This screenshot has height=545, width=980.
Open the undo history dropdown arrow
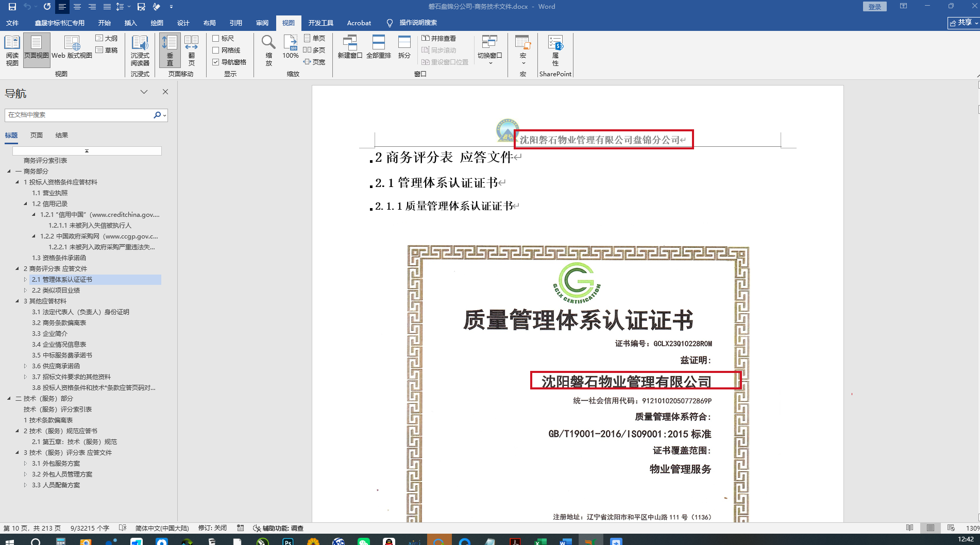[x=36, y=7]
